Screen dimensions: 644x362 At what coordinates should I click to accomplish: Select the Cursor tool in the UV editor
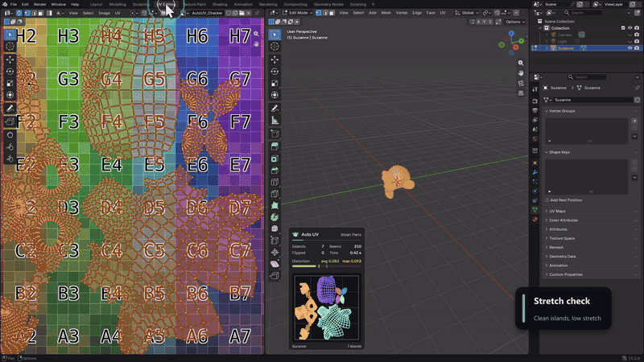click(10, 47)
